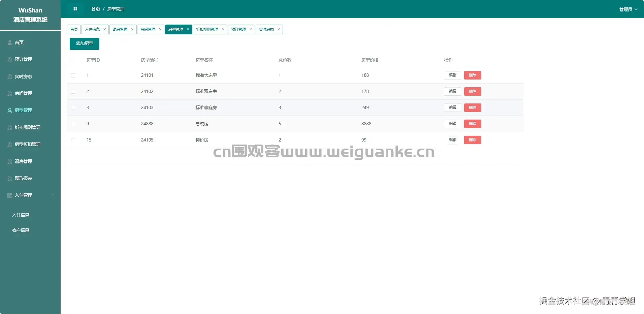
Task: Collapse the 入住管理 submenu arrow
Action: click(53, 195)
